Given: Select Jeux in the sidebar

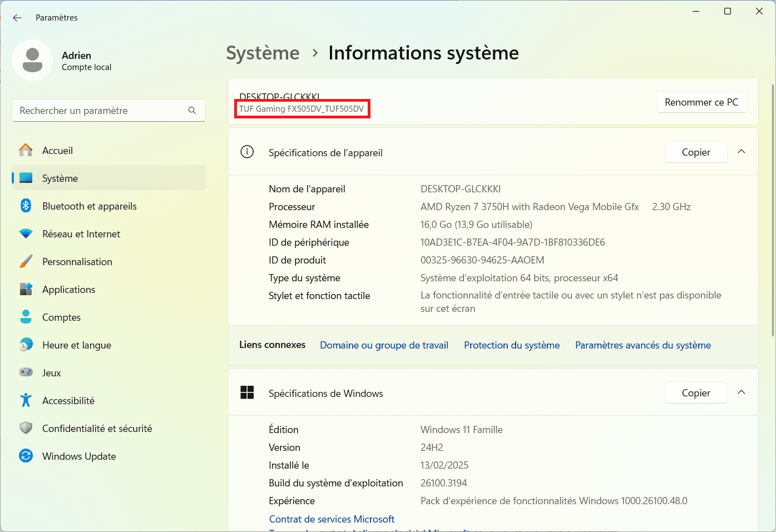Looking at the screenshot, I should pyautogui.click(x=109, y=373).
